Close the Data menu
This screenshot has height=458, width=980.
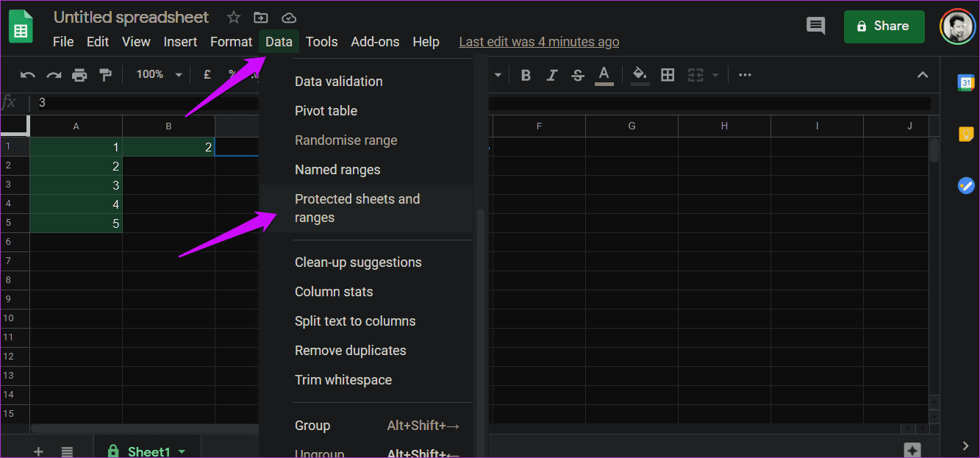[x=279, y=42]
